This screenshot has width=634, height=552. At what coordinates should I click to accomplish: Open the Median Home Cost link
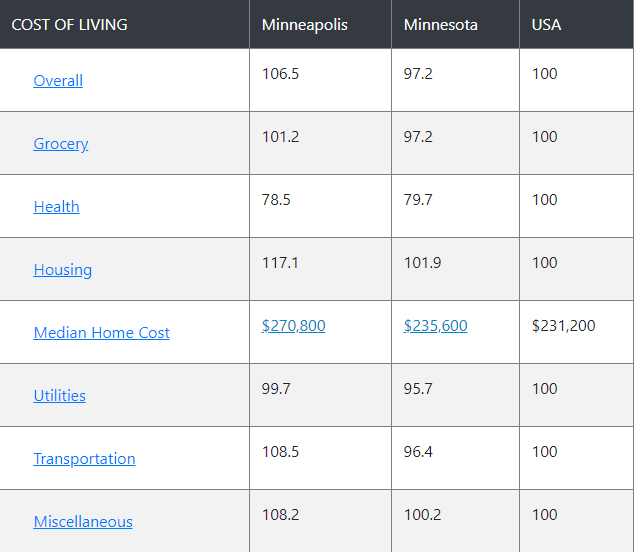[101, 333]
